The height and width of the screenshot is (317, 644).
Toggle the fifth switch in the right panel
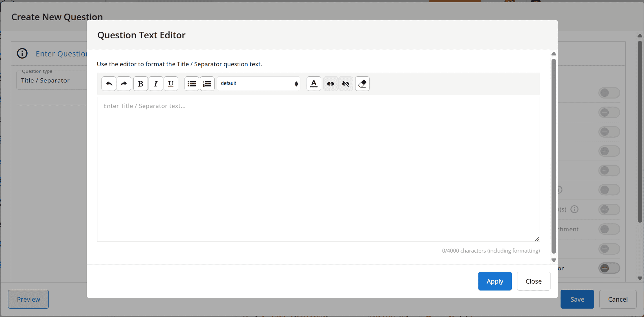[609, 170]
